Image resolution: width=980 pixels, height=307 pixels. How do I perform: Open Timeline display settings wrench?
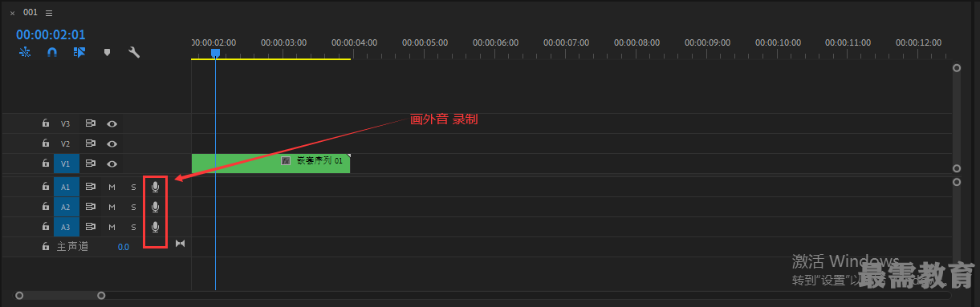coord(134,52)
